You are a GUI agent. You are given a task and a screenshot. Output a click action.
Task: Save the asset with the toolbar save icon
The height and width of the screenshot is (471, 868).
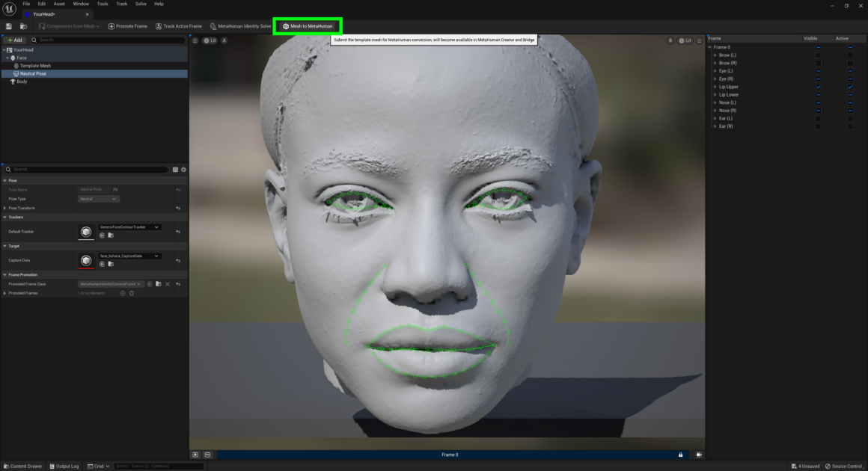[x=9, y=26]
